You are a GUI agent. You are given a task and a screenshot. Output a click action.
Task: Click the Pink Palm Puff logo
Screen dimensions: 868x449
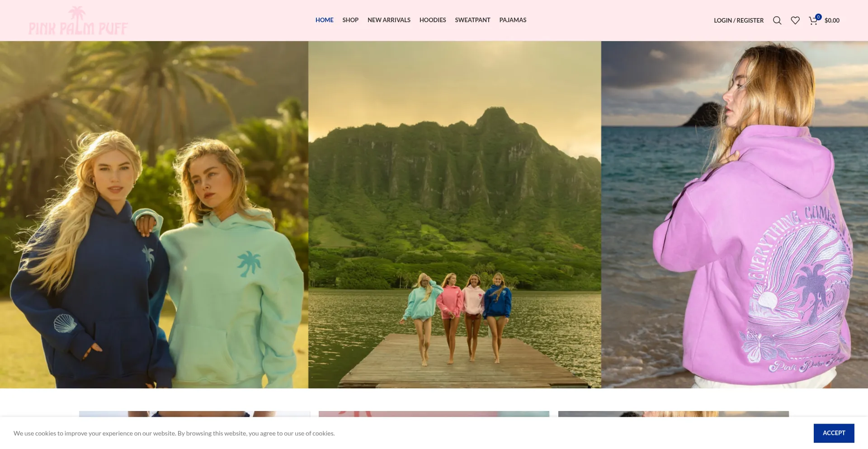pos(78,21)
